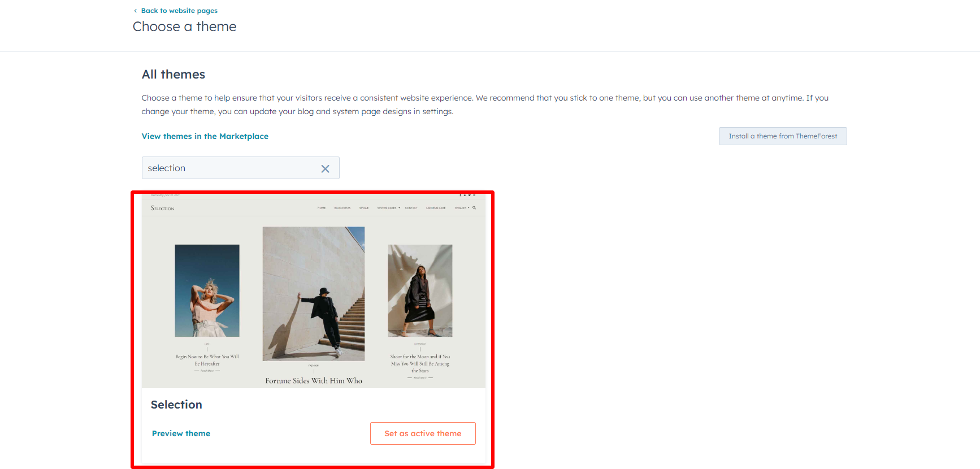Click the Selection theme title
The image size is (980, 469).
click(x=176, y=405)
